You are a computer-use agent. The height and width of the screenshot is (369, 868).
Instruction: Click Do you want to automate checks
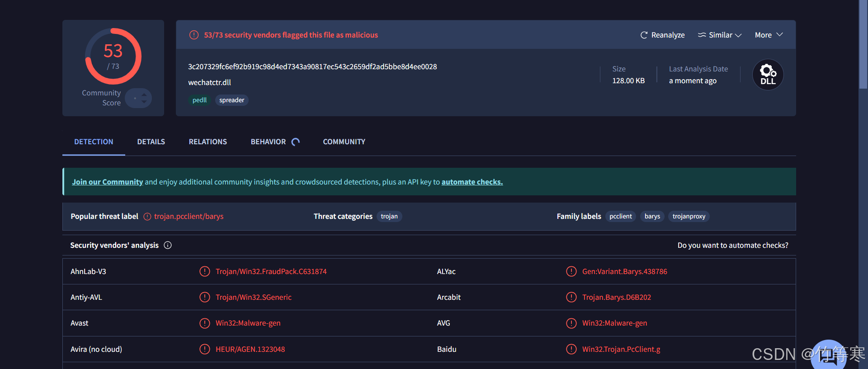pyautogui.click(x=733, y=245)
